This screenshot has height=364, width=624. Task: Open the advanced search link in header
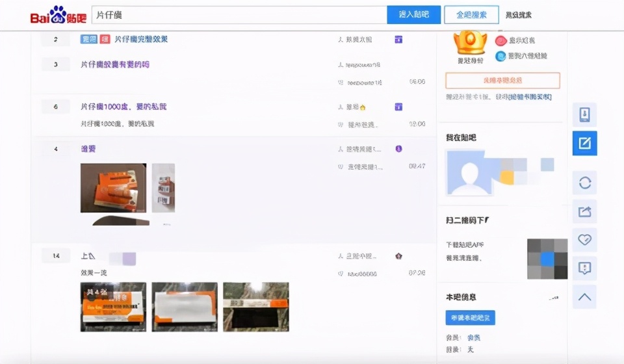click(519, 15)
